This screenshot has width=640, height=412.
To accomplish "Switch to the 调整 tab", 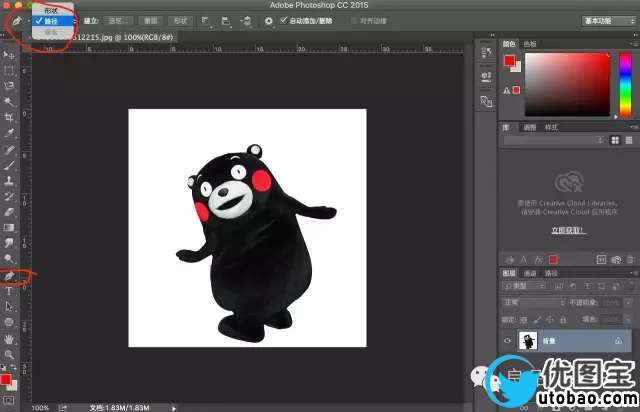I will (x=530, y=127).
